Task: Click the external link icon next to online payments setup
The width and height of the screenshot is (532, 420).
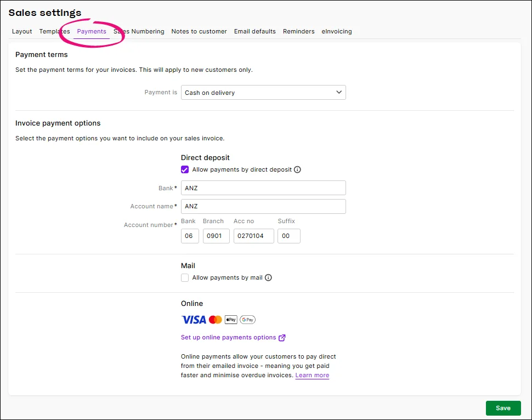Action: click(x=283, y=337)
